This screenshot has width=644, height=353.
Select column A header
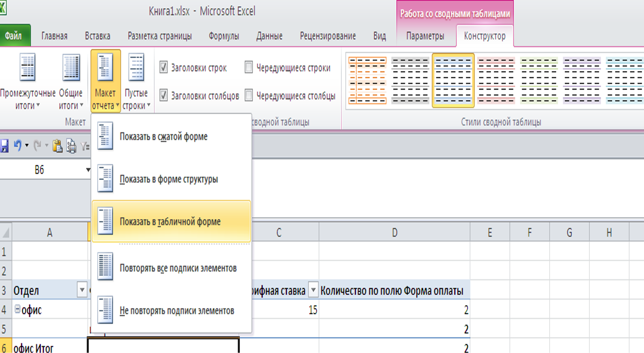coord(50,233)
